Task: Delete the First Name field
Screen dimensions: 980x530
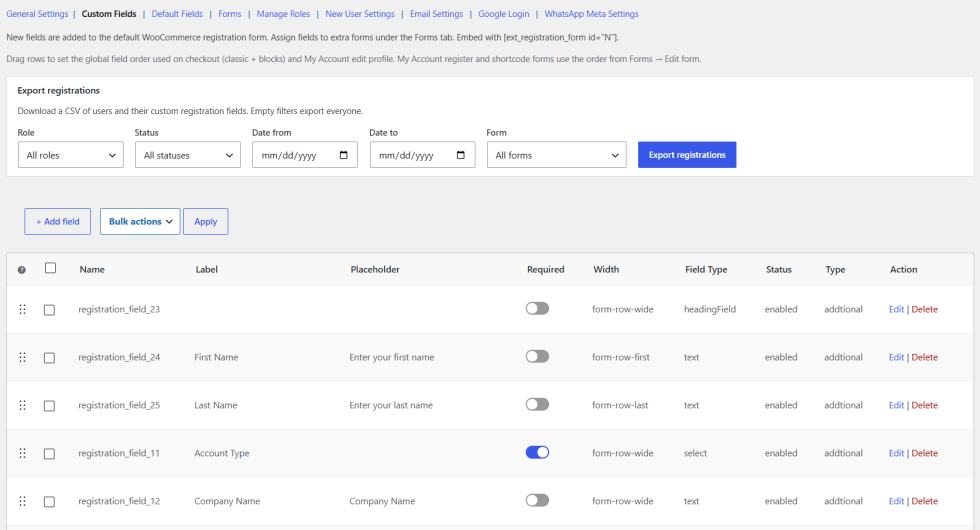Action: 924,358
